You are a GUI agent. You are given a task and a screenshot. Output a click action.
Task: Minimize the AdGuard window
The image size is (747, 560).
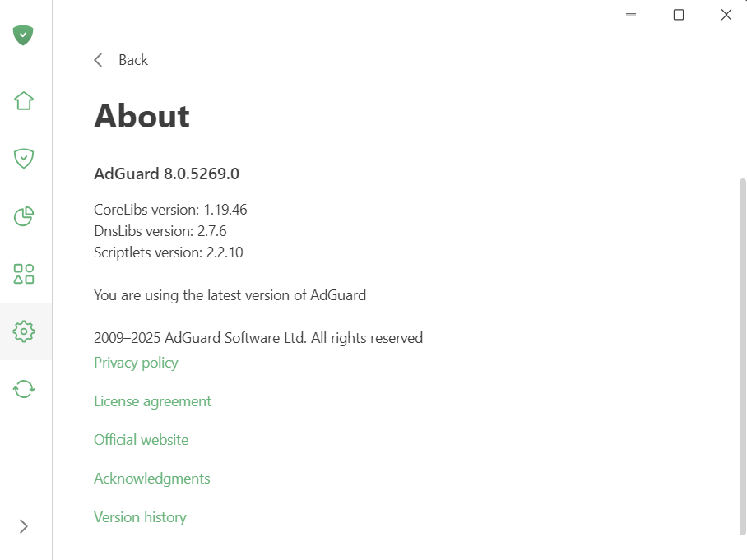pyautogui.click(x=631, y=15)
